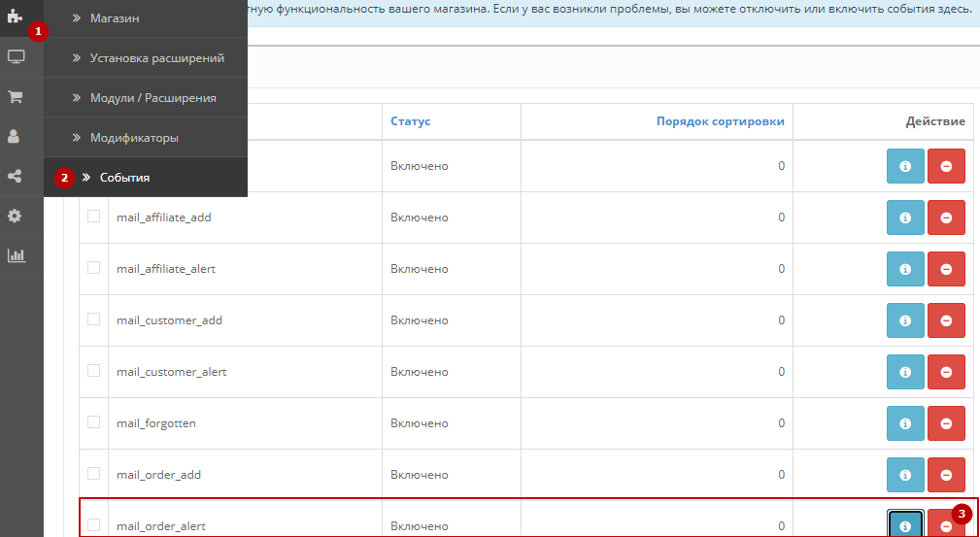Tick checkbox for mail_affiliate_add

click(x=94, y=217)
